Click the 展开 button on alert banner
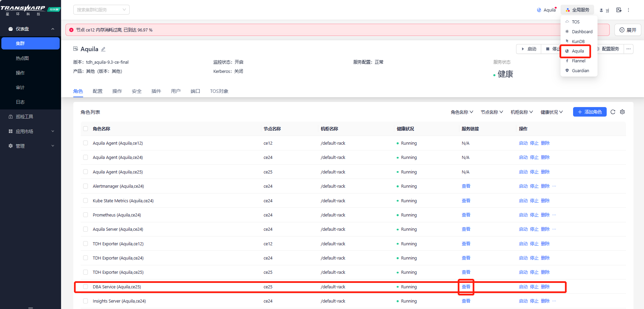The image size is (644, 309). tap(628, 30)
